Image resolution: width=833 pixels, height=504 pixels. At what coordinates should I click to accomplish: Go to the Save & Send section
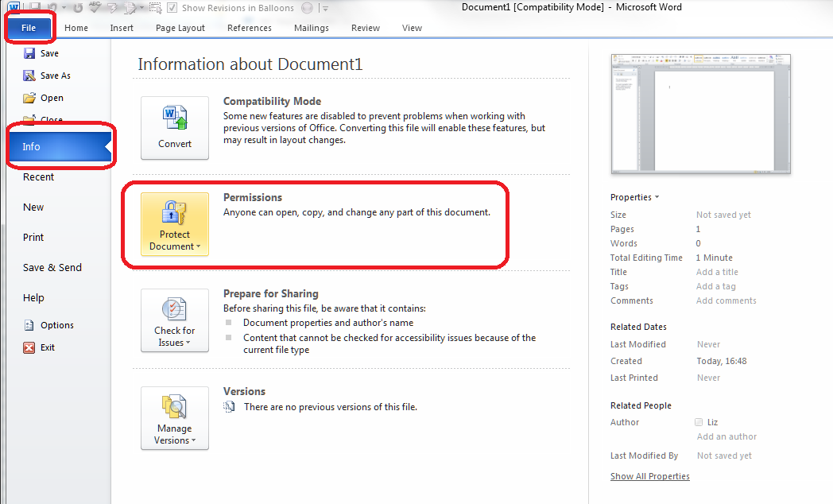coord(52,268)
